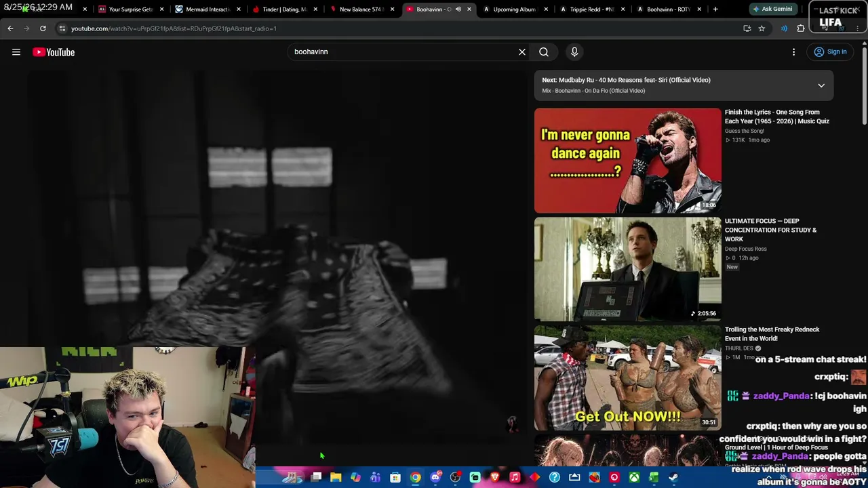Clear the boohavinn search text
868x488 pixels.
(522, 52)
